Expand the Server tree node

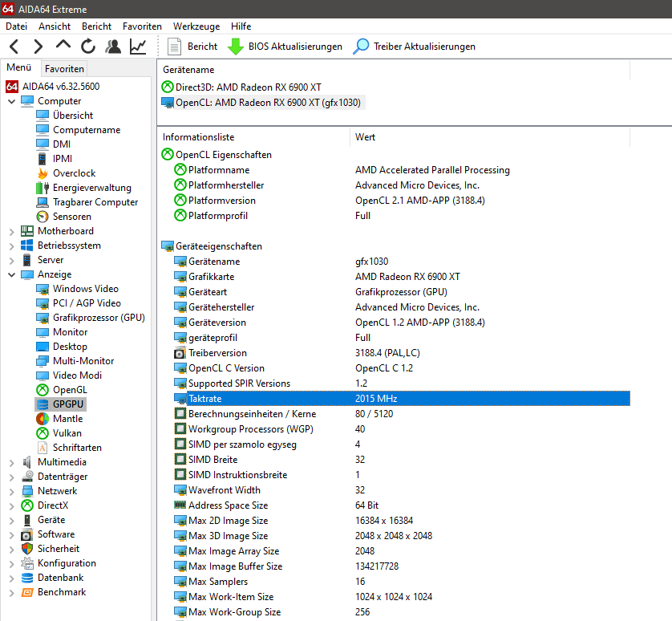click(11, 260)
